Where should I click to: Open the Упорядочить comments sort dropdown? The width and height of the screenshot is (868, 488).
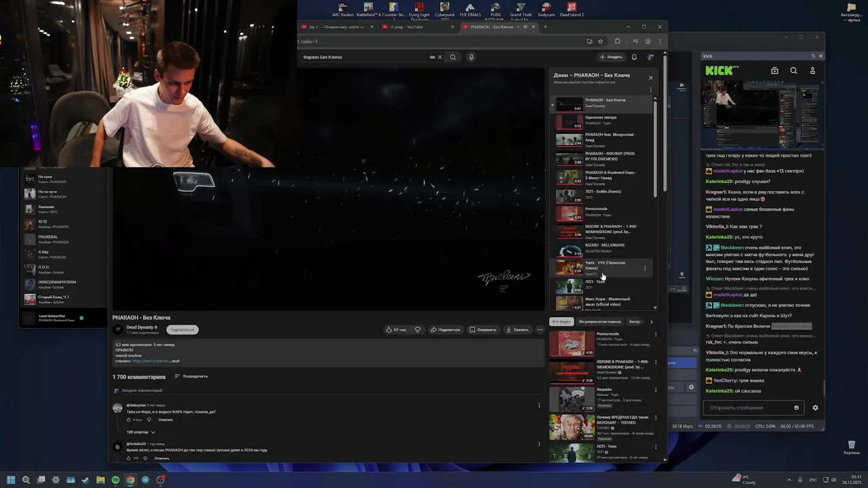191,376
